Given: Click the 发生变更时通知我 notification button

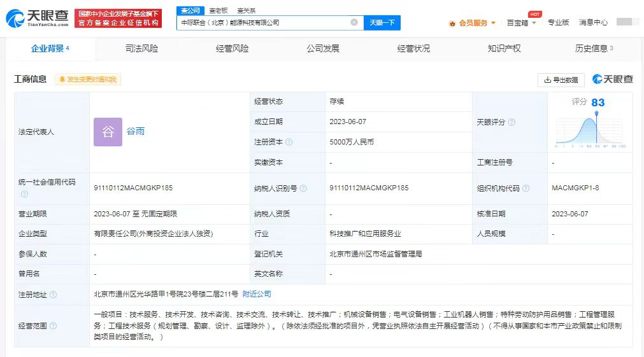Looking at the screenshot, I should click(88, 80).
